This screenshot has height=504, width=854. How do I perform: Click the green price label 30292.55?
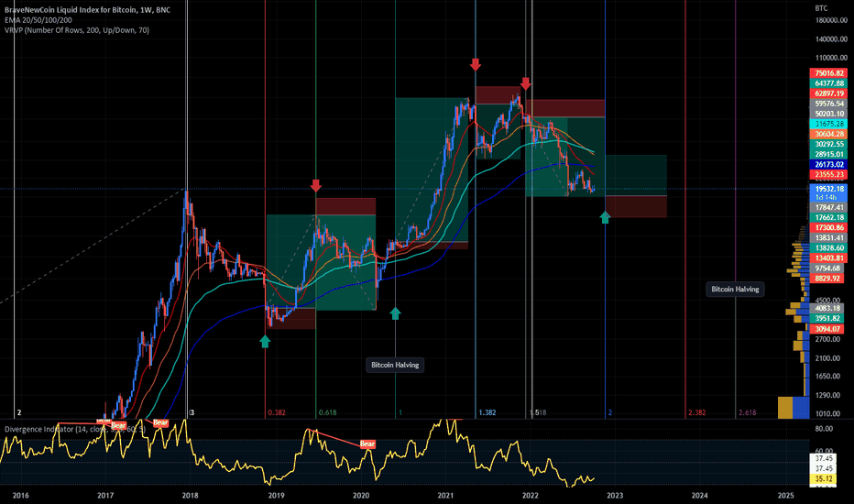829,145
